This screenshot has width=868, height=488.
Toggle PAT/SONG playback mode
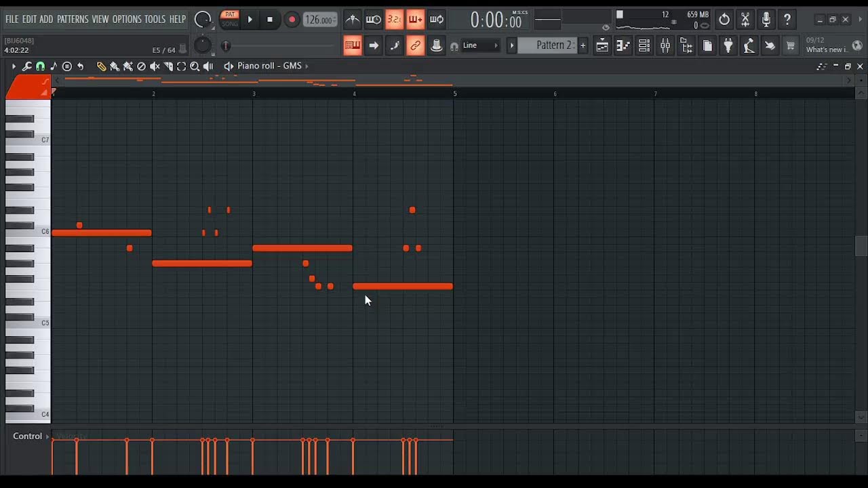click(231, 19)
